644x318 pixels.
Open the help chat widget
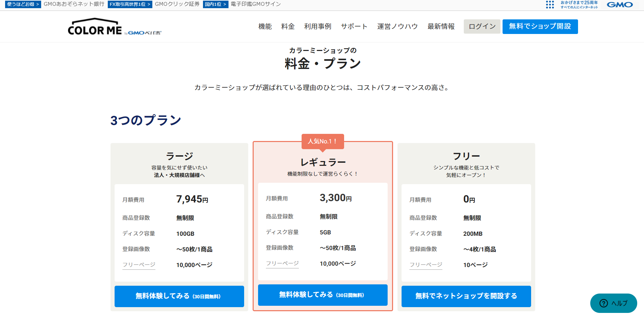pyautogui.click(x=613, y=303)
